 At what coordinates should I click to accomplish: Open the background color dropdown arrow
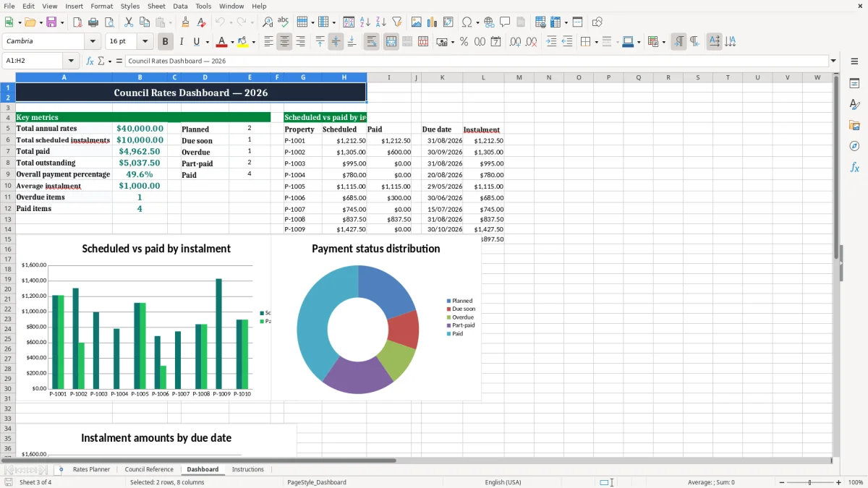tap(253, 42)
